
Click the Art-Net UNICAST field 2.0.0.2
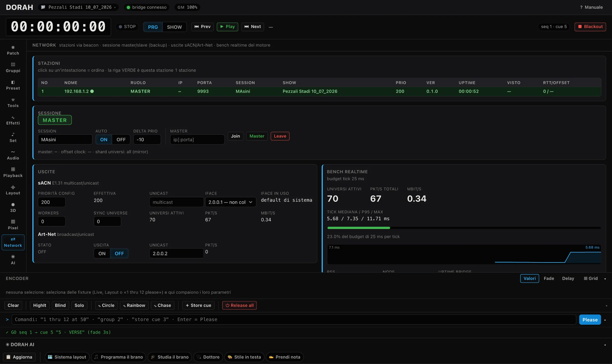point(176,253)
